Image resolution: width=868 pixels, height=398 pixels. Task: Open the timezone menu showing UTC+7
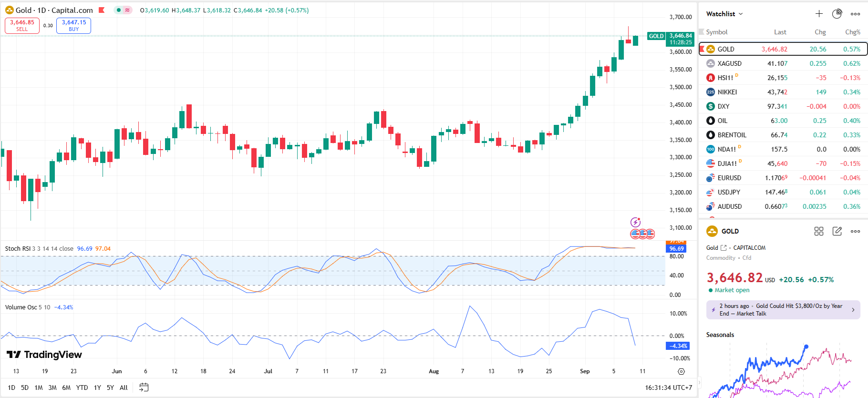click(x=668, y=388)
